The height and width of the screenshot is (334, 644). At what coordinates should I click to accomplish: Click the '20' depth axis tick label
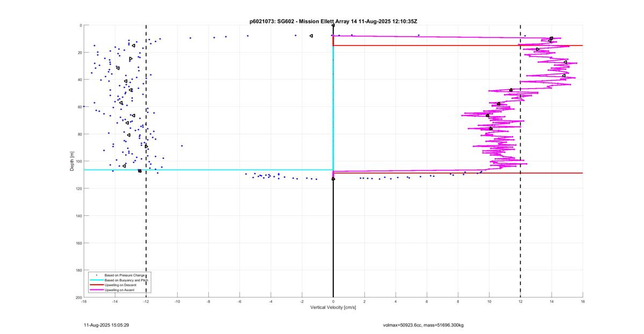[79, 53]
